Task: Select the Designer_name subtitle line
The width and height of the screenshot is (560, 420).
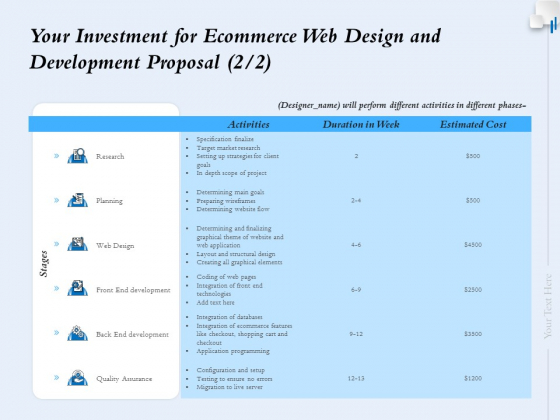Action: [x=402, y=105]
